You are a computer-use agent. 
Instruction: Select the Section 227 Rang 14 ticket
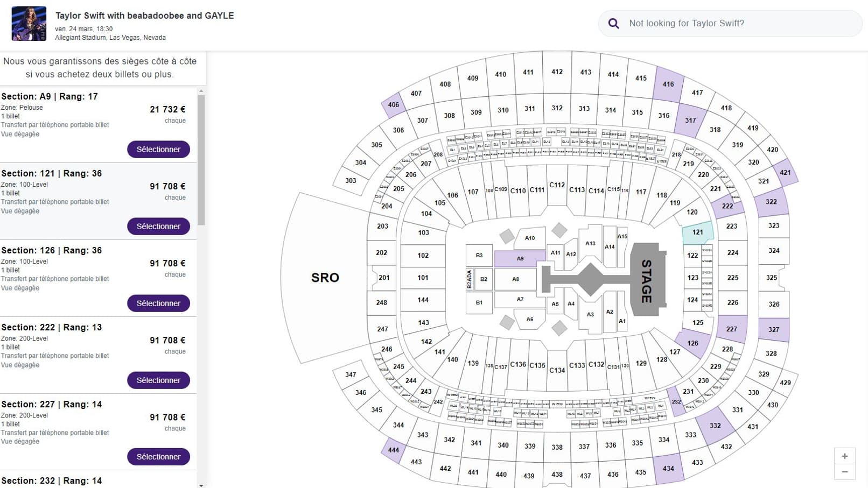(158, 456)
